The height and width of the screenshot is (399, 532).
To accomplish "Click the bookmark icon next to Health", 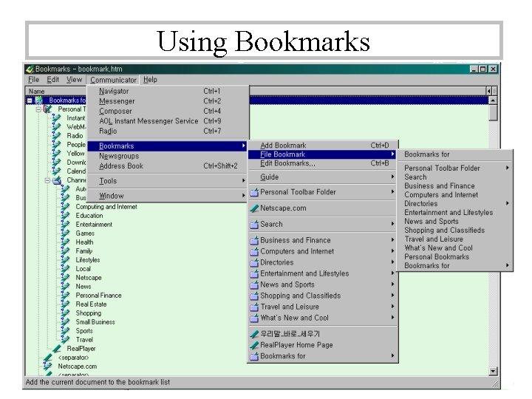I will (65, 242).
